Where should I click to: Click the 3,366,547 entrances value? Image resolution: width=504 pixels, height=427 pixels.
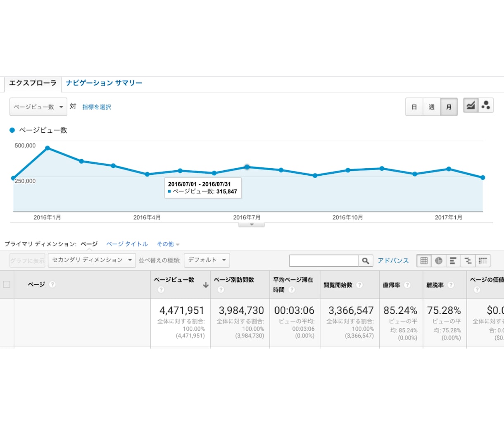coord(351,310)
